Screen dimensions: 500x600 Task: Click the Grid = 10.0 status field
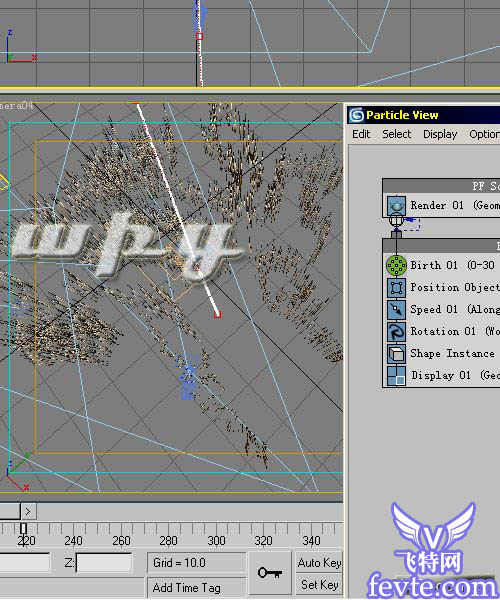pyautogui.click(x=197, y=563)
